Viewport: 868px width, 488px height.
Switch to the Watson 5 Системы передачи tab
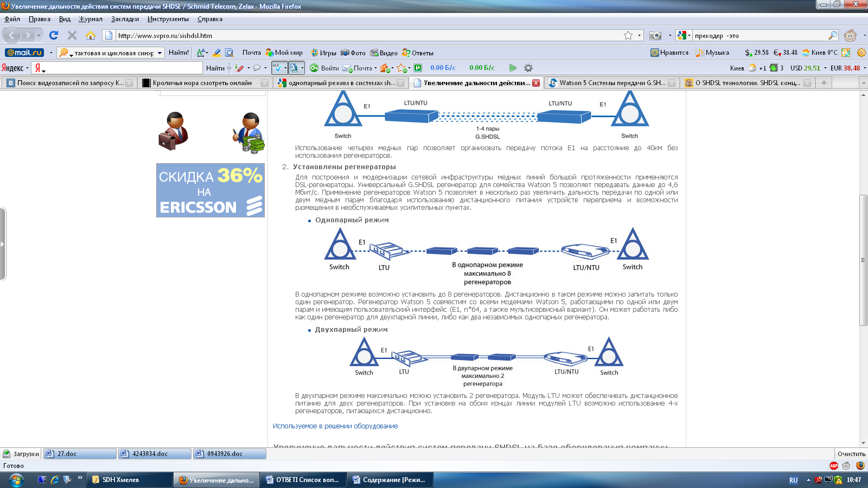pyautogui.click(x=611, y=83)
